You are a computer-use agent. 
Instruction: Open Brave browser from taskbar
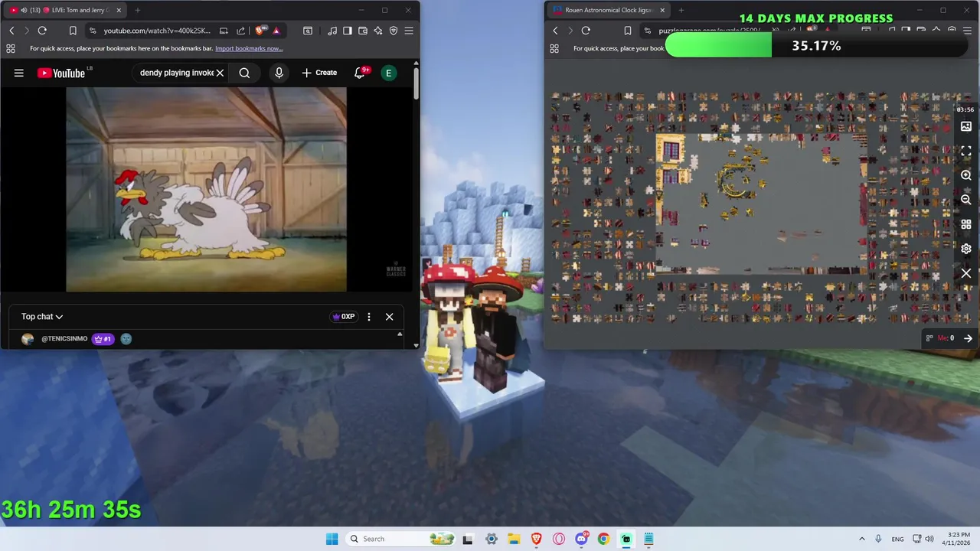[536, 539]
